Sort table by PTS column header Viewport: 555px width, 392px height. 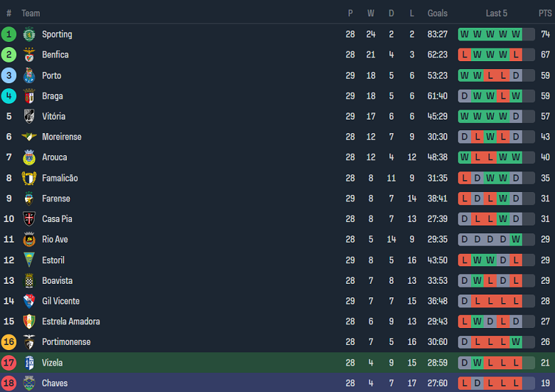(545, 14)
